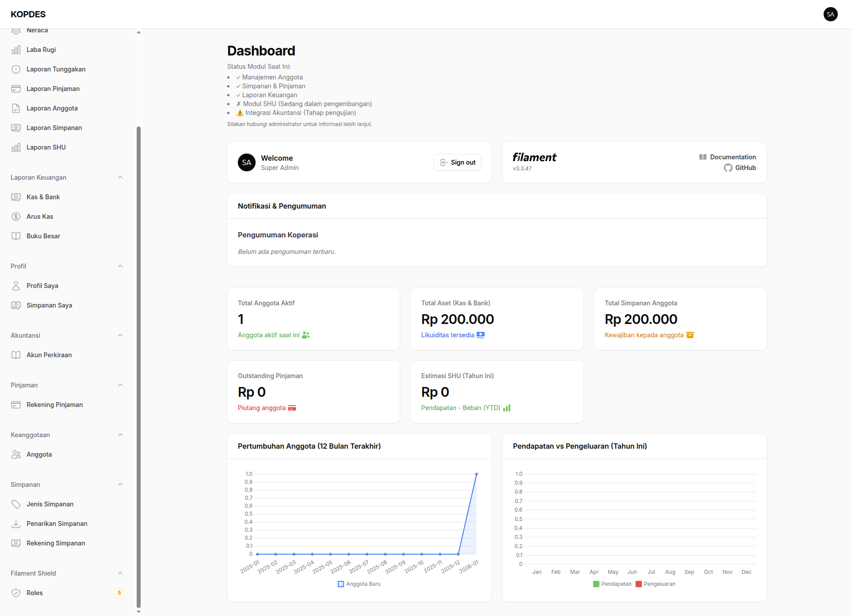Open the Jenis Simpanan tag icon
This screenshot has width=852, height=616.
coord(16,504)
